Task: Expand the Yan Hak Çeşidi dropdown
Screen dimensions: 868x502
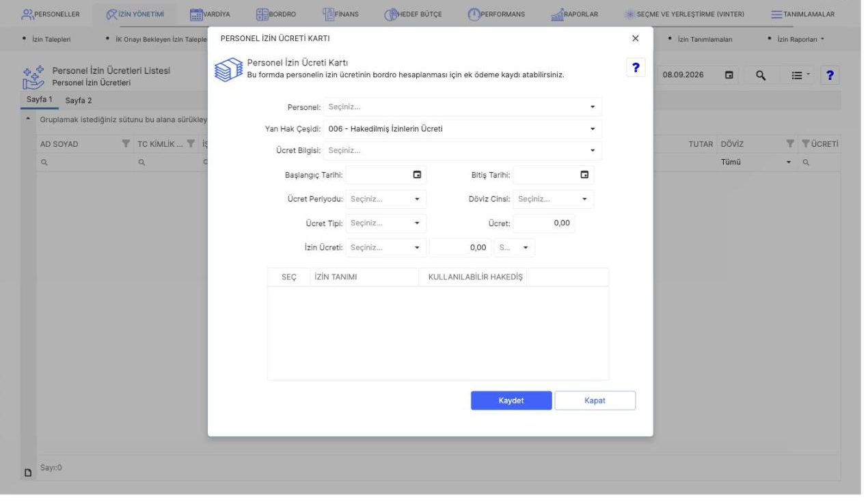Action: click(x=593, y=129)
